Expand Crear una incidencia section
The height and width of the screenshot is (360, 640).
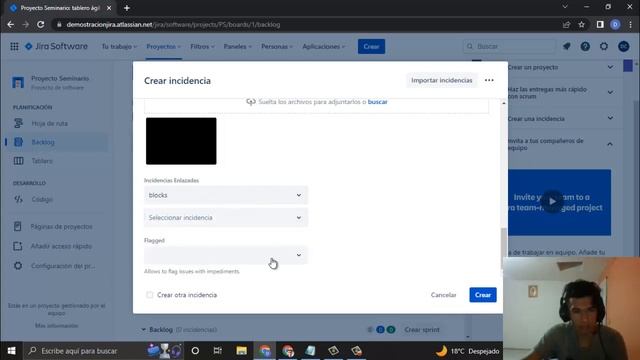pyautogui.click(x=610, y=118)
